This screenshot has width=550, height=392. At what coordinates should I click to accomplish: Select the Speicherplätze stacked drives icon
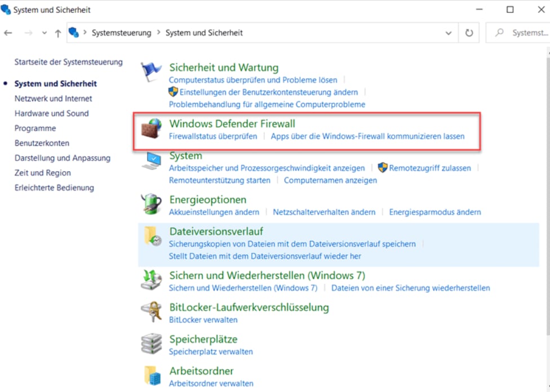coord(151,344)
